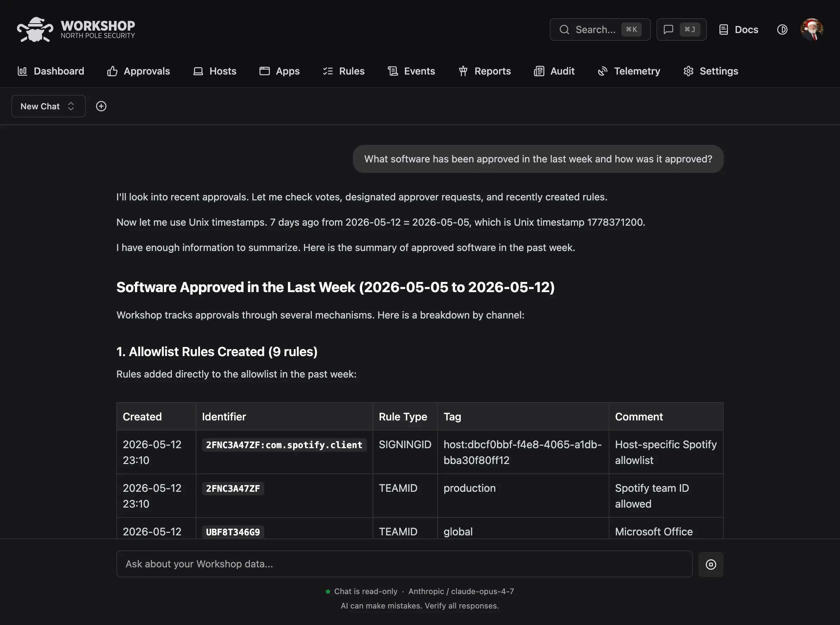Switch to the Audit section
This screenshot has height=625, width=840.
point(554,71)
